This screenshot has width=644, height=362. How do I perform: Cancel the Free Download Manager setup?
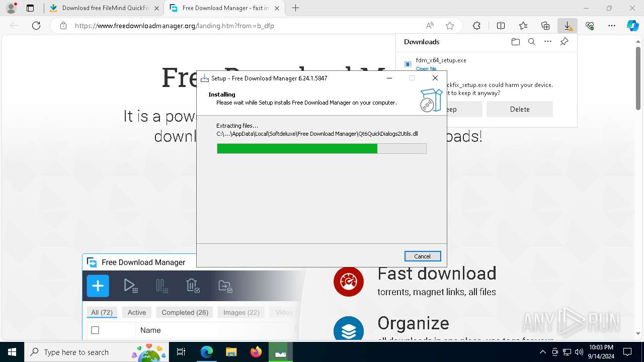(x=422, y=256)
